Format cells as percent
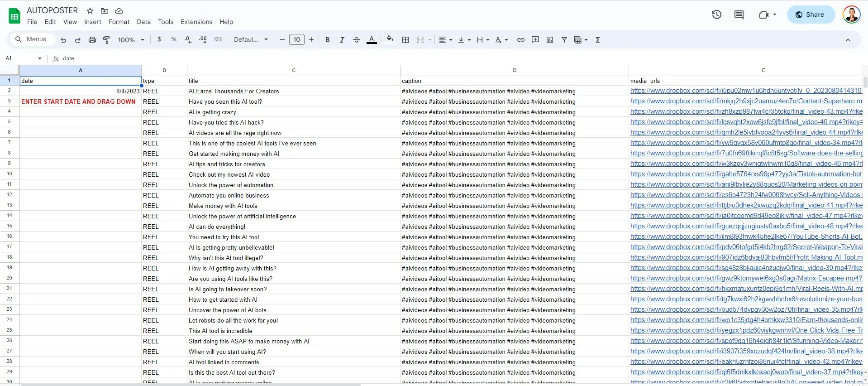868x386 pixels. coord(174,39)
